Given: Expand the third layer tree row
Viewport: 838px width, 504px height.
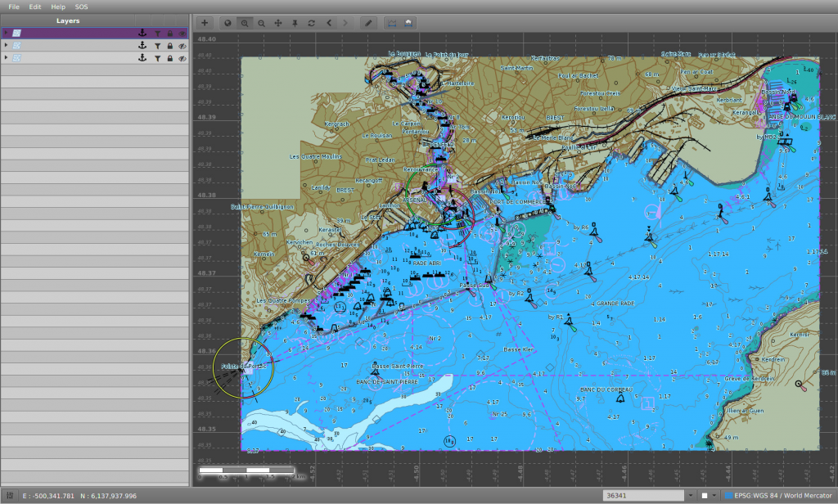Looking at the screenshot, I should click(6, 58).
